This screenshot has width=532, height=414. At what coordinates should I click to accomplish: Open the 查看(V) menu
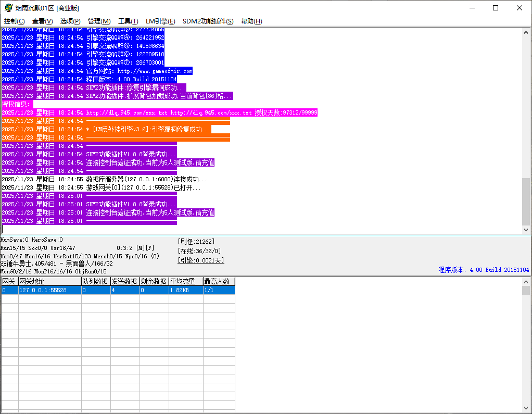pos(42,21)
